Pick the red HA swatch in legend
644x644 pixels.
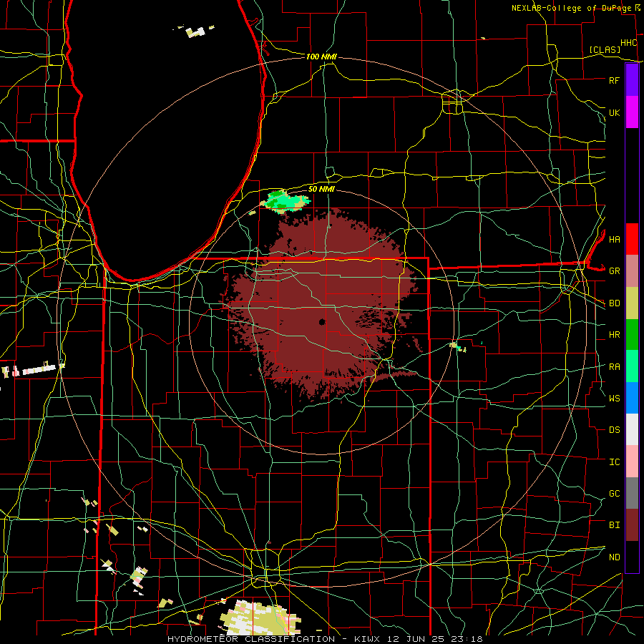tap(632, 239)
